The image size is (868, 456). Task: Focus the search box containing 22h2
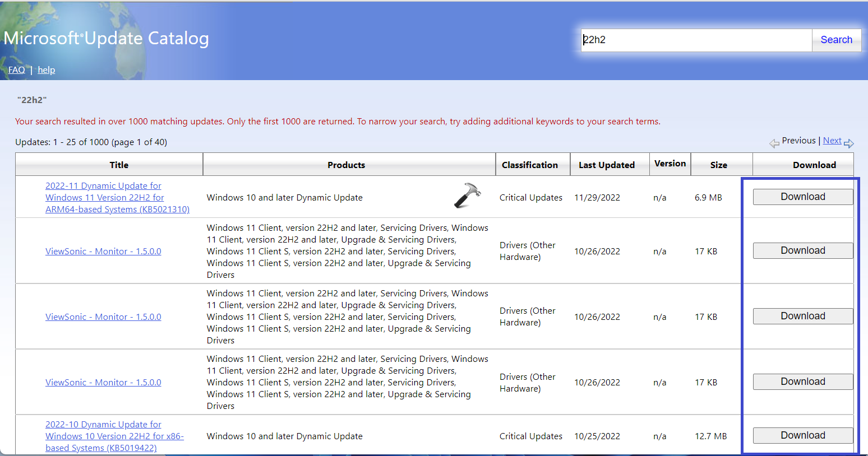coord(696,40)
